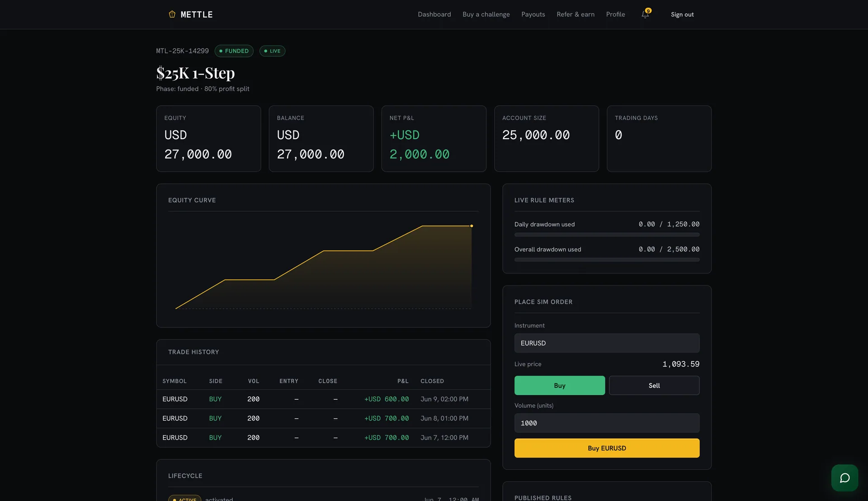Click the Net P&L card
The image size is (868, 501).
click(x=434, y=139)
